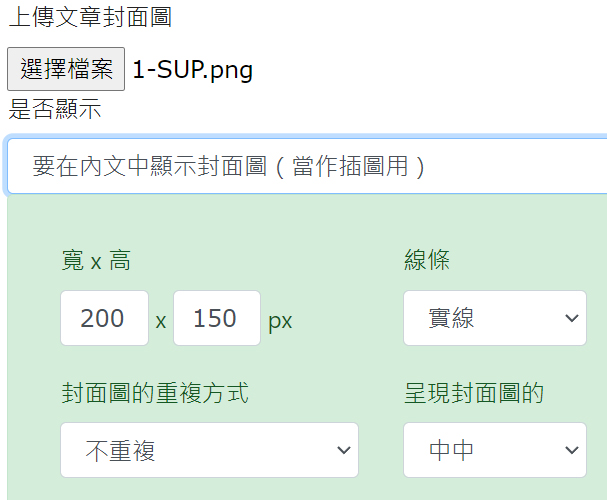Click the x separator between size fields
The image size is (607, 500).
point(161,321)
